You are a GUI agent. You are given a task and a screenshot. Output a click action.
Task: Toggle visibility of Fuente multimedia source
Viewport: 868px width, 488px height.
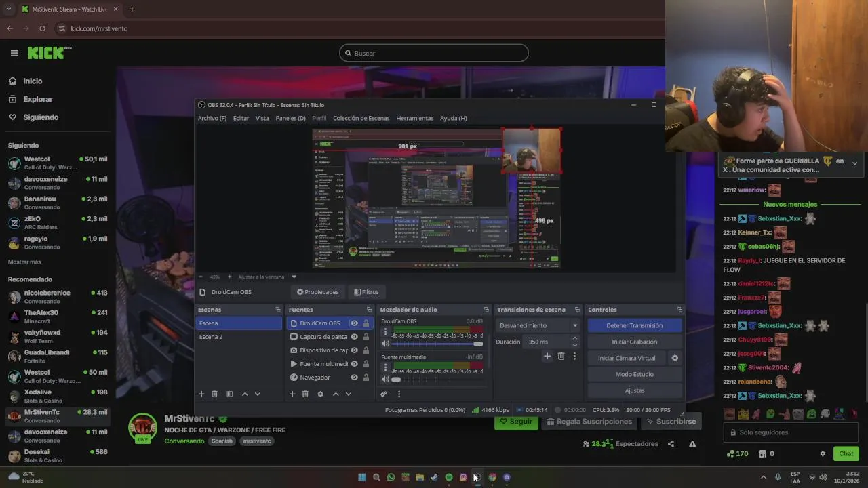[354, 364]
